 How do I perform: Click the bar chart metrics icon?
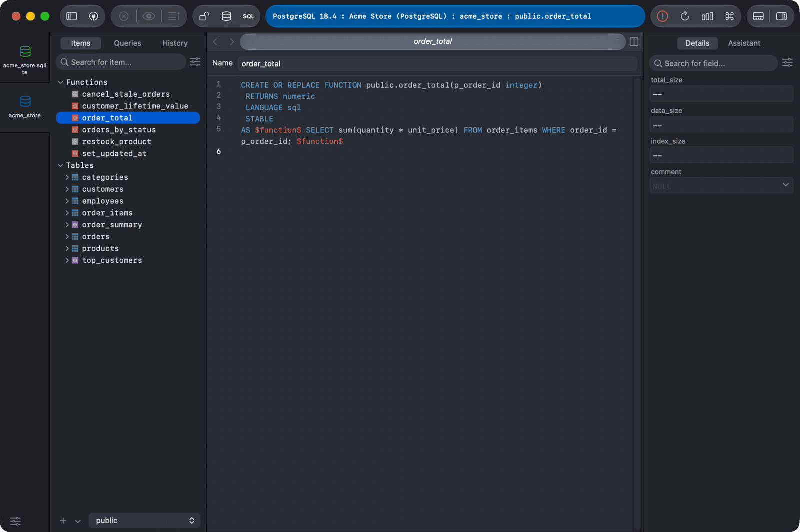click(707, 16)
